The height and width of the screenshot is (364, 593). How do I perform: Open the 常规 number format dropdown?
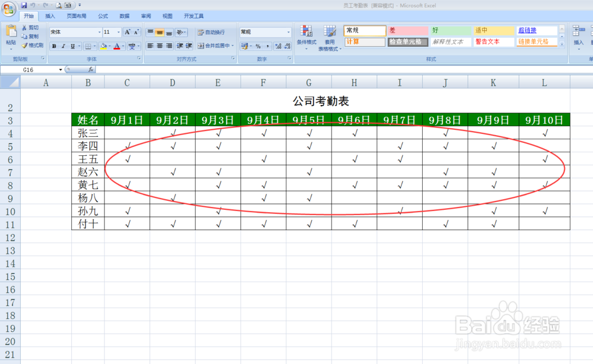click(x=289, y=32)
